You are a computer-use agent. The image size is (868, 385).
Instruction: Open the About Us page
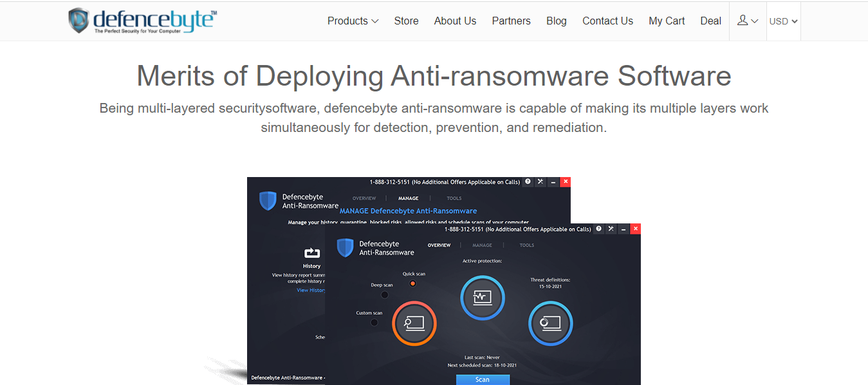pyautogui.click(x=456, y=21)
